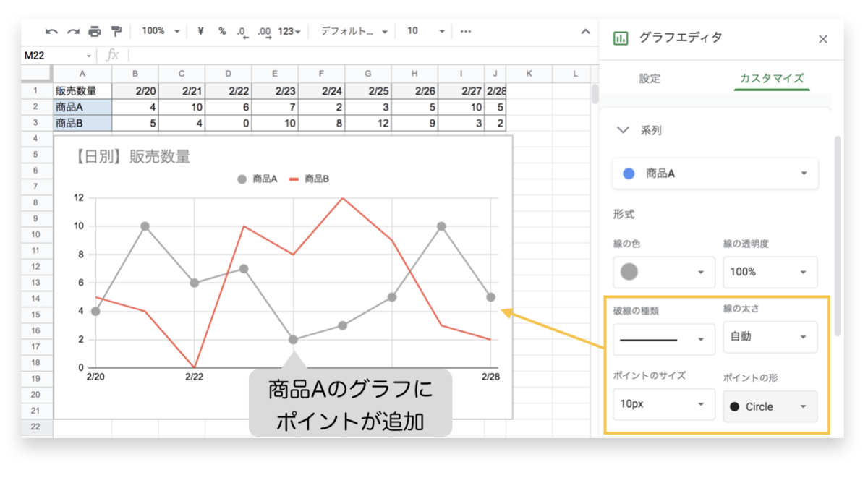Screen dimensions: 868x496
Task: Apply yen currency format
Action: (200, 31)
